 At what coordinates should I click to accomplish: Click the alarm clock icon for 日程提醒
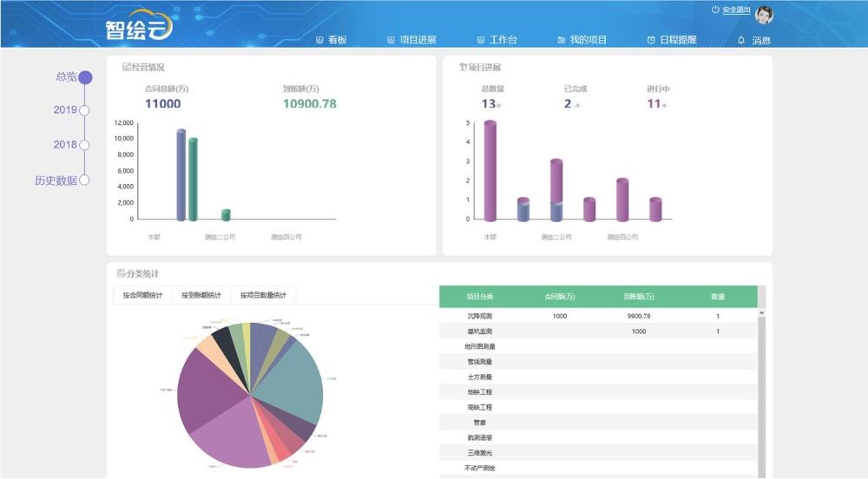[651, 40]
